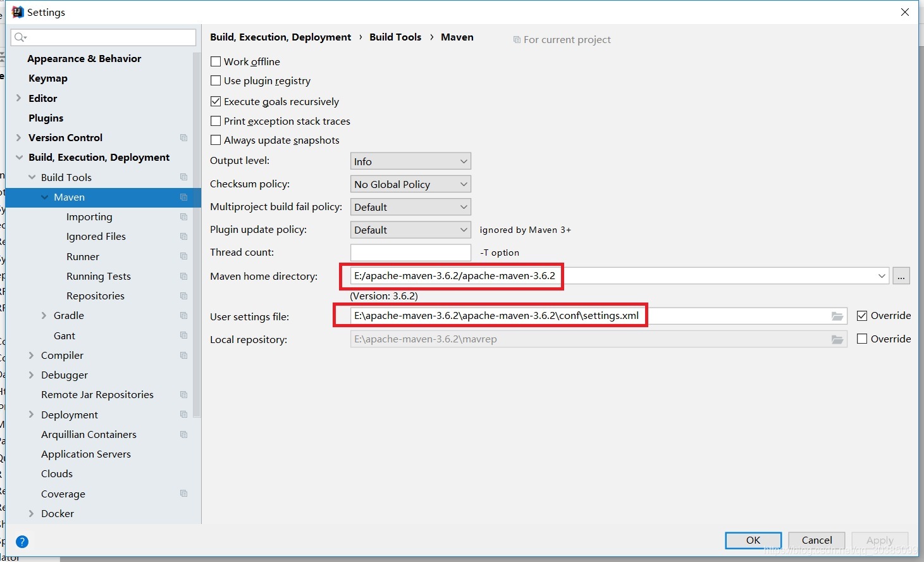
Task: Open the Maven home directory browse ellipsis button
Action: pyautogui.click(x=901, y=276)
